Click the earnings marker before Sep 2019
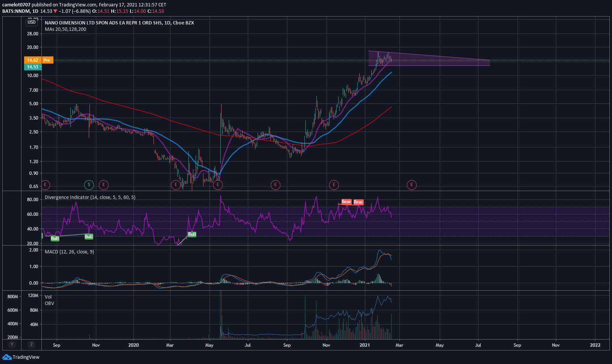This screenshot has width=612, height=364. 45,185
